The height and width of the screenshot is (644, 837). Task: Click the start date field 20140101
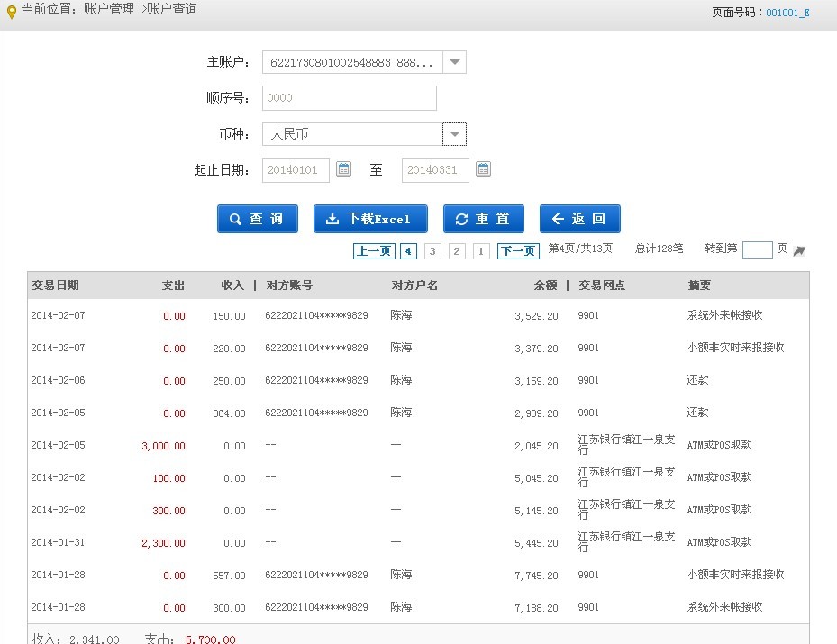pos(296,170)
